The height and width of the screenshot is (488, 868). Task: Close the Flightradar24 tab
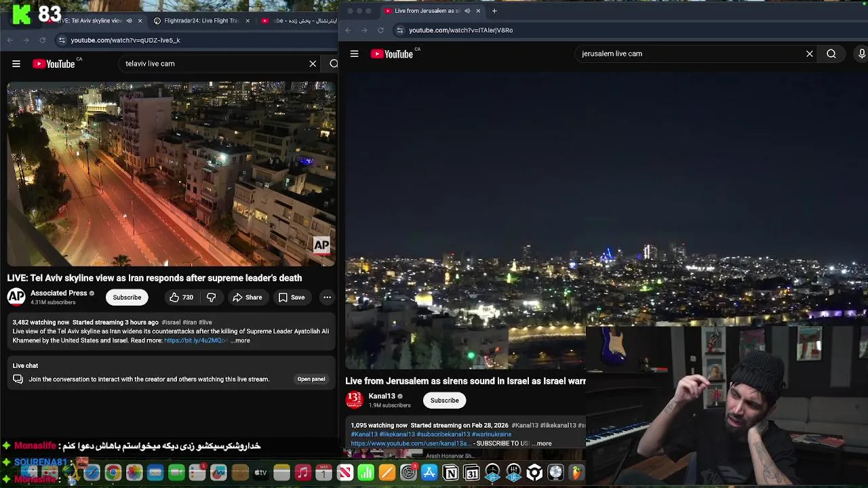[x=247, y=20]
